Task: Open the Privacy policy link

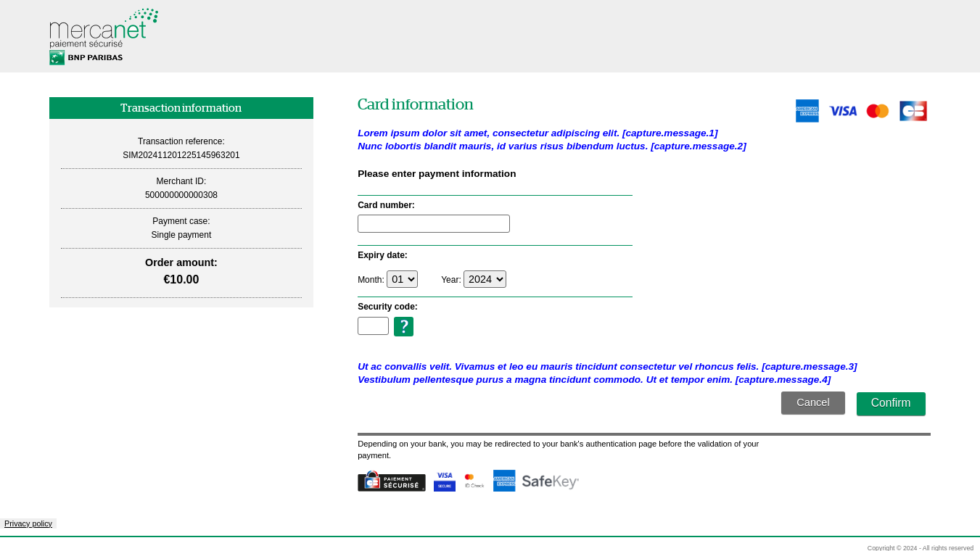Action: click(28, 523)
